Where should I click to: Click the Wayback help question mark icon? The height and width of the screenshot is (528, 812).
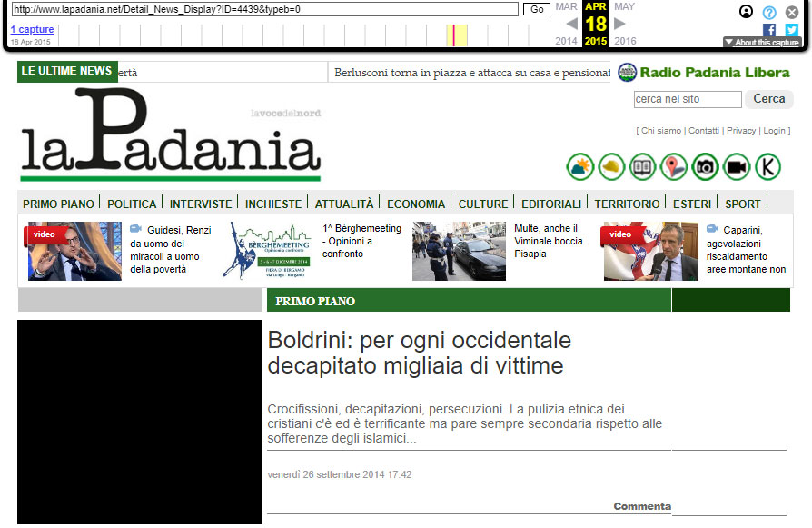coord(769,12)
